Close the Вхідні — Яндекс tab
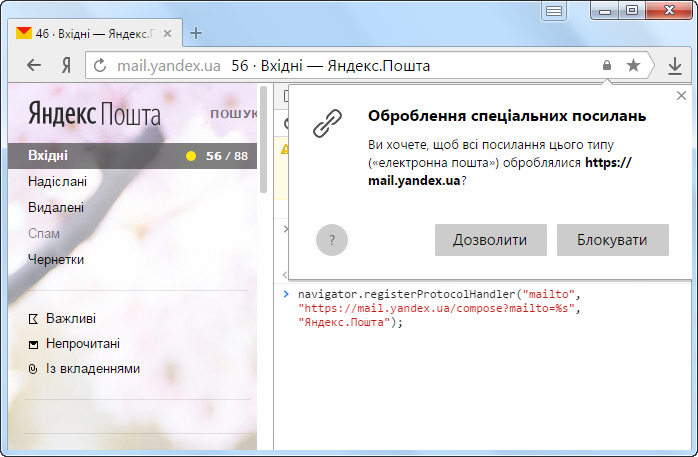 tap(167, 33)
